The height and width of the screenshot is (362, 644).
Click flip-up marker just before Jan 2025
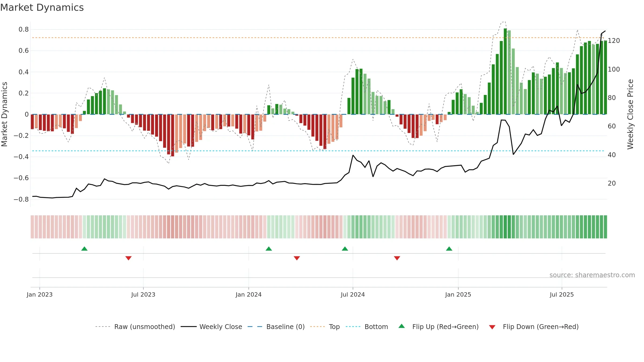449,249
